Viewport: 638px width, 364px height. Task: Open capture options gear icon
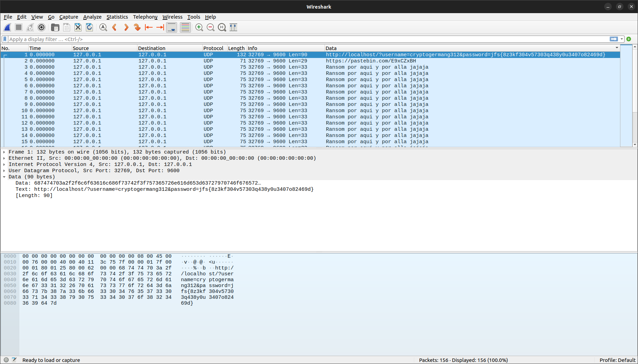tap(41, 27)
